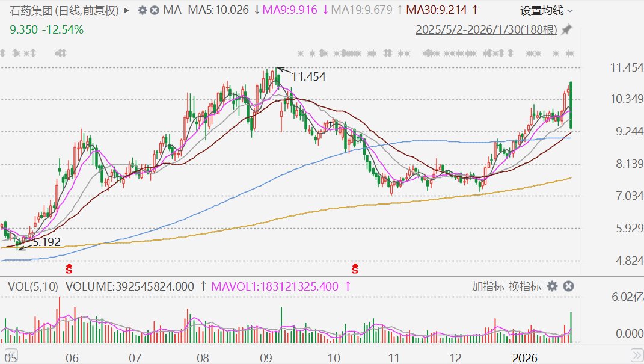Toggle the MA5 moving average line
This screenshot has height=364, width=644.
click(219, 10)
